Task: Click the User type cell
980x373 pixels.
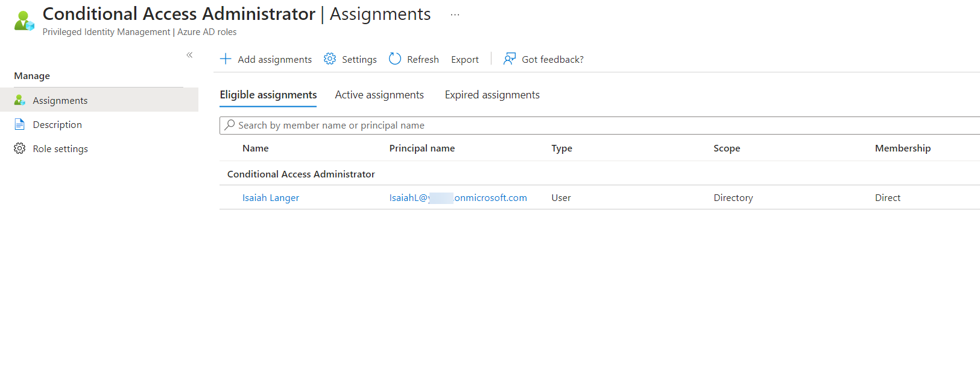Action: pyautogui.click(x=561, y=197)
